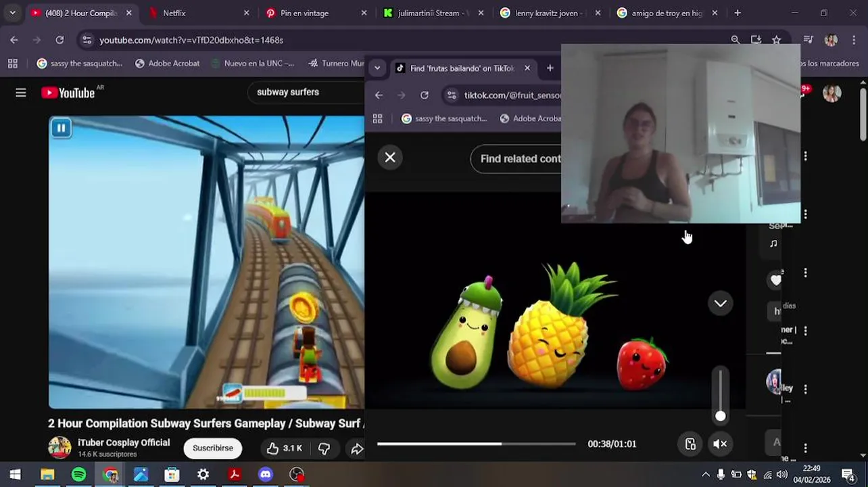
Task: Adjust the TikTok volume slider
Action: point(721,396)
